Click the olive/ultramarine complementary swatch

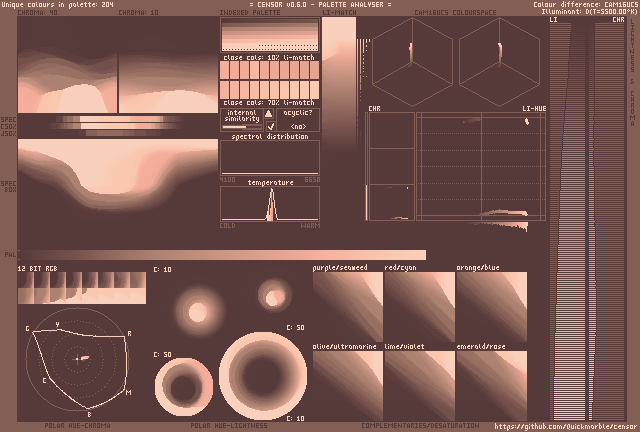click(x=347, y=384)
